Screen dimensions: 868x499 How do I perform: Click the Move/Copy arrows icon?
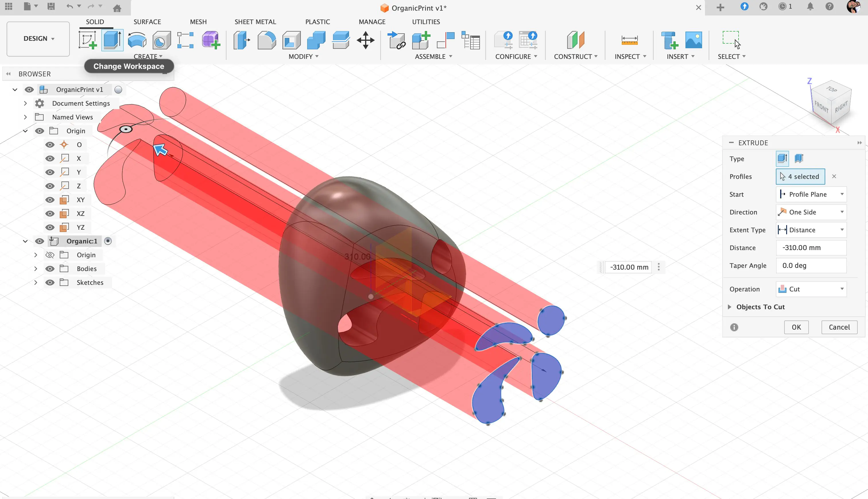pyautogui.click(x=365, y=40)
